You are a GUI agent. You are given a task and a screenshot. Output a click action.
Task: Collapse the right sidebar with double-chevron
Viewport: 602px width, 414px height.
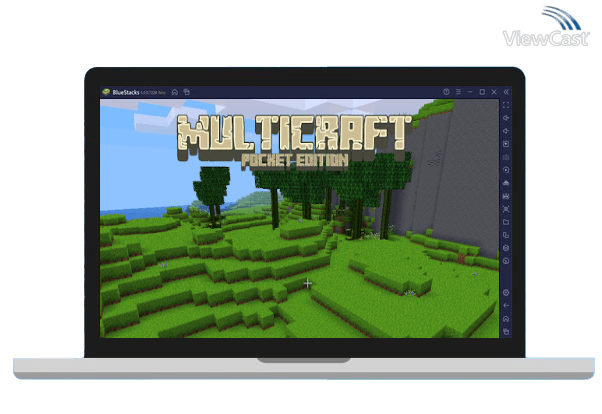[506, 92]
